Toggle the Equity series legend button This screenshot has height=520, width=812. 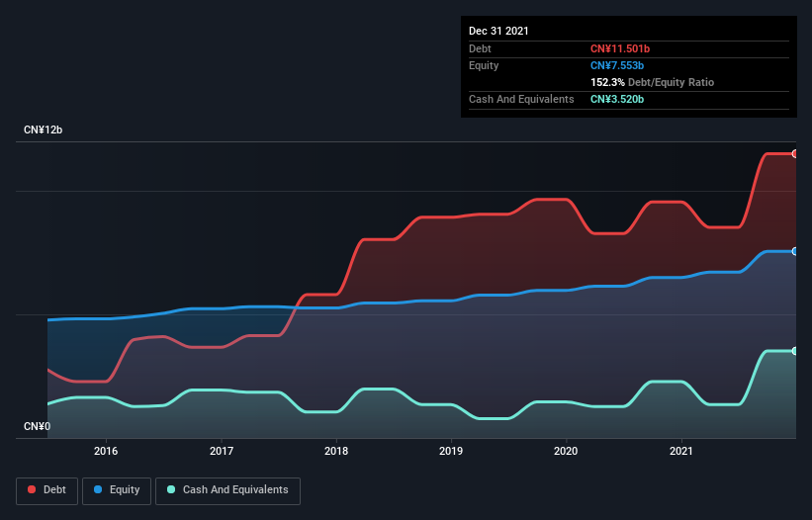tap(117, 490)
